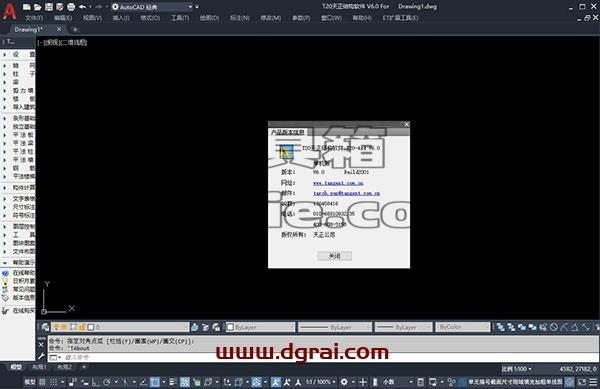Add a new drawing tab with plus button

[x=75, y=29]
